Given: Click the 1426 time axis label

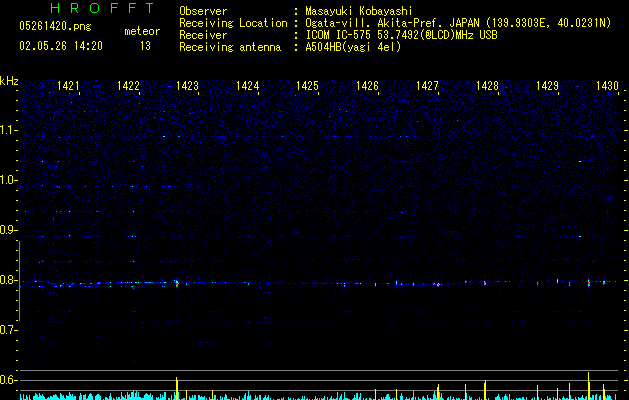Looking at the screenshot, I should [x=367, y=86].
